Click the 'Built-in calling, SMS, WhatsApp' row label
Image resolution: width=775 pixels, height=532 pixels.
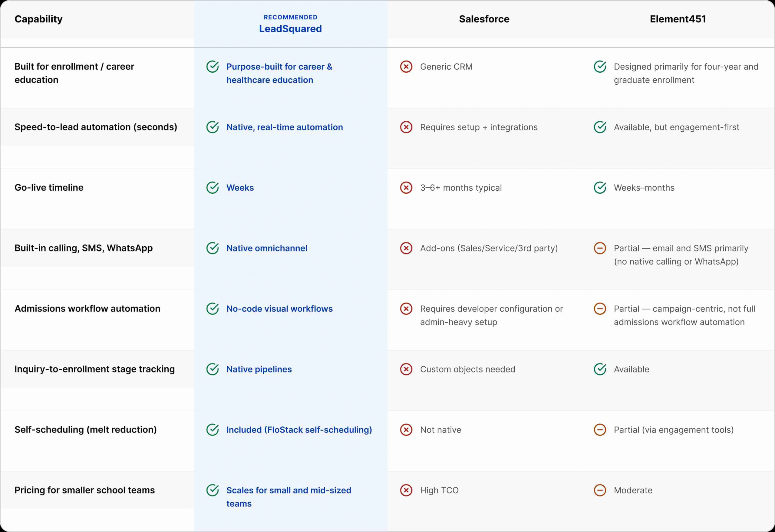click(84, 248)
